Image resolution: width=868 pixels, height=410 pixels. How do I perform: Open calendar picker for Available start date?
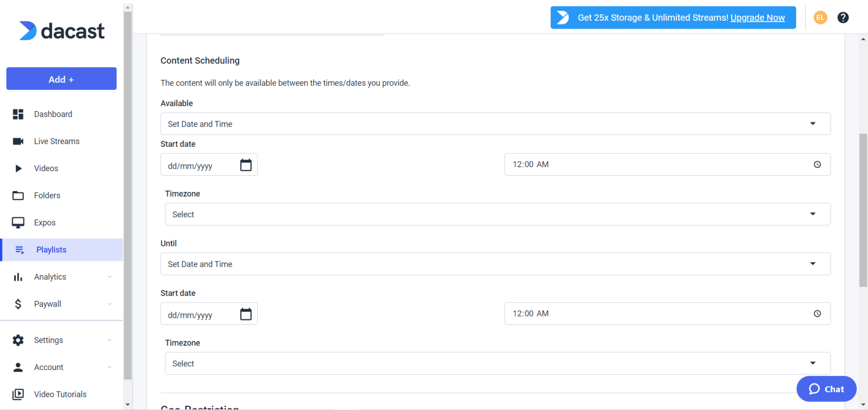tap(246, 165)
